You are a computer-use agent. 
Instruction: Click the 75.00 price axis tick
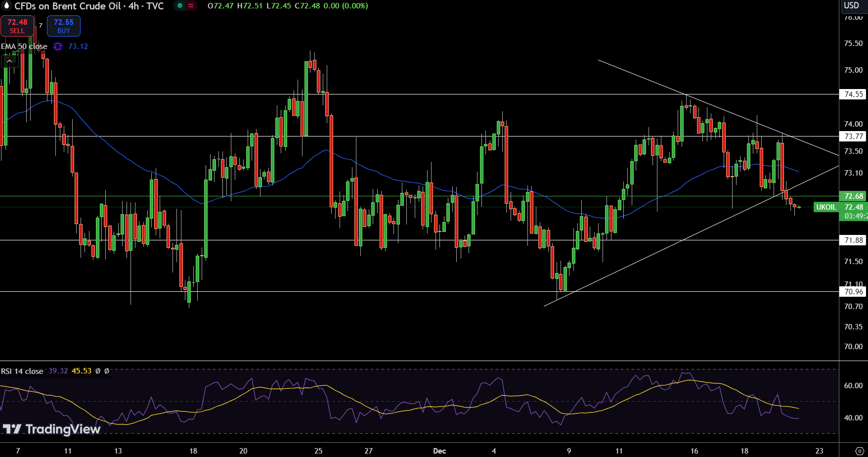[853, 70]
